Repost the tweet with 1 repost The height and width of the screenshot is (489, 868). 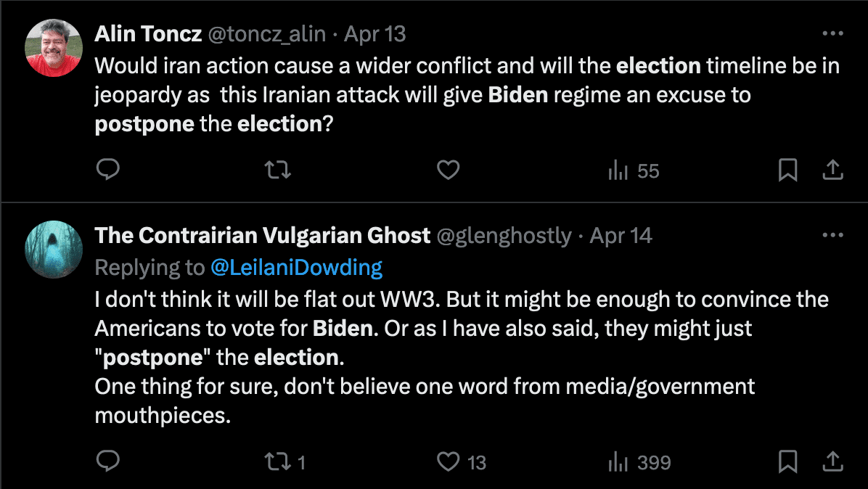(x=277, y=461)
